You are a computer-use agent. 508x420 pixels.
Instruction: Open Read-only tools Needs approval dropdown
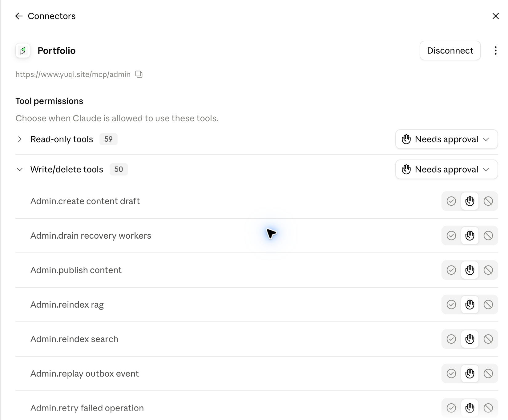446,139
